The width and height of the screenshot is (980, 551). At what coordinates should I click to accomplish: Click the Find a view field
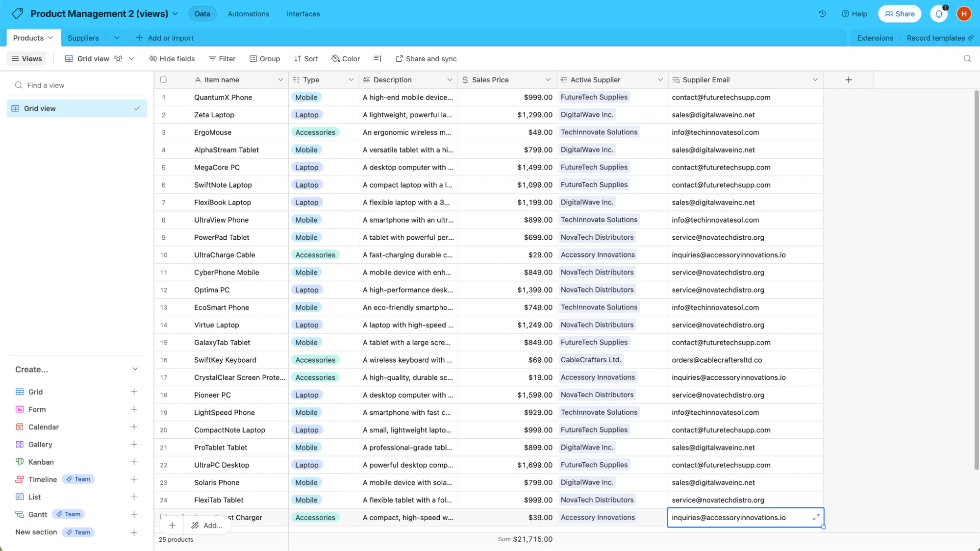coord(77,85)
